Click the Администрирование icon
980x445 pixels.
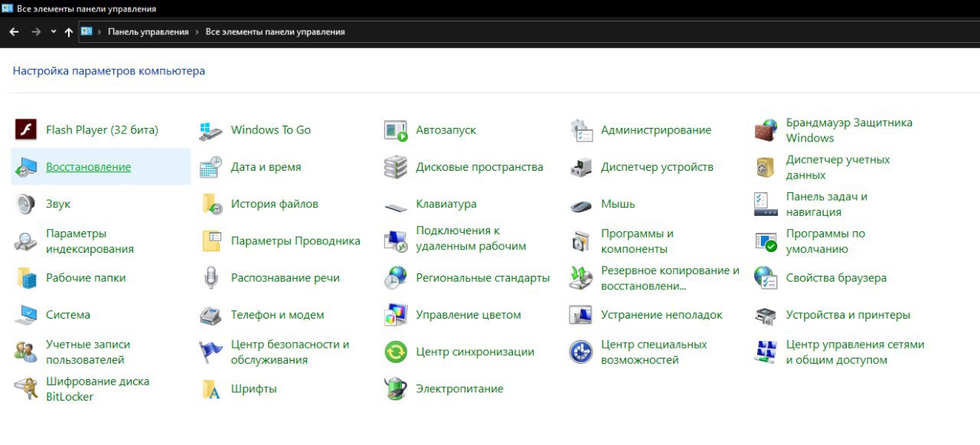(581, 130)
